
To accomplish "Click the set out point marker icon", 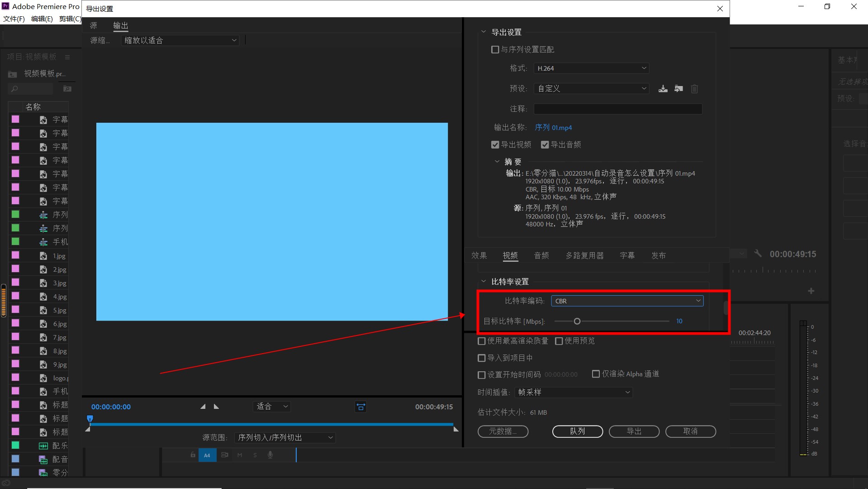I will pyautogui.click(x=216, y=407).
